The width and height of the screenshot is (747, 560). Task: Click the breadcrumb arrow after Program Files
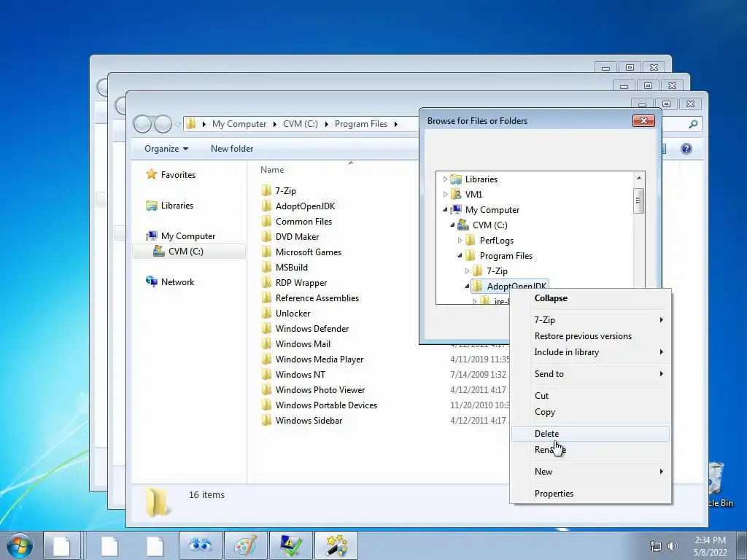click(x=395, y=124)
